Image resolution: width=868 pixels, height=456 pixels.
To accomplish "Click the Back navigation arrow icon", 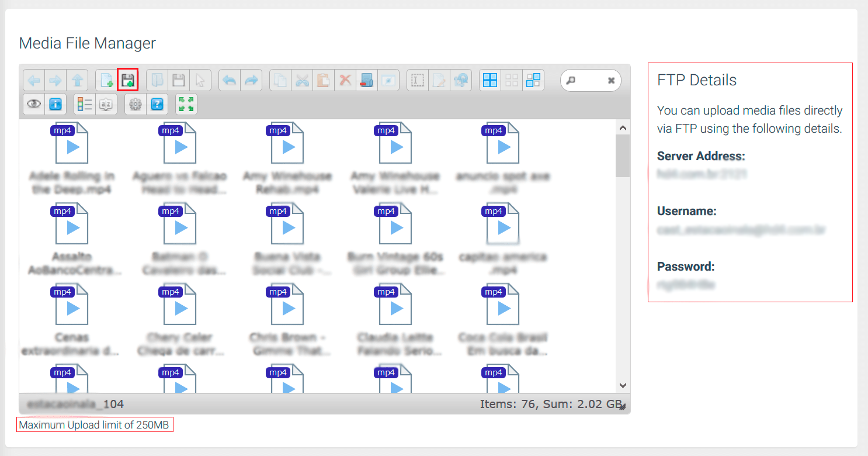I will click(x=34, y=80).
